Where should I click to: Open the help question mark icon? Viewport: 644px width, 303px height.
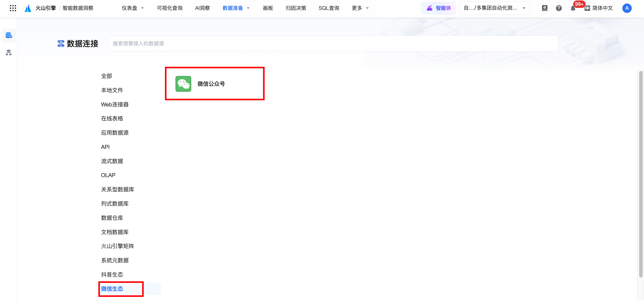click(x=559, y=8)
